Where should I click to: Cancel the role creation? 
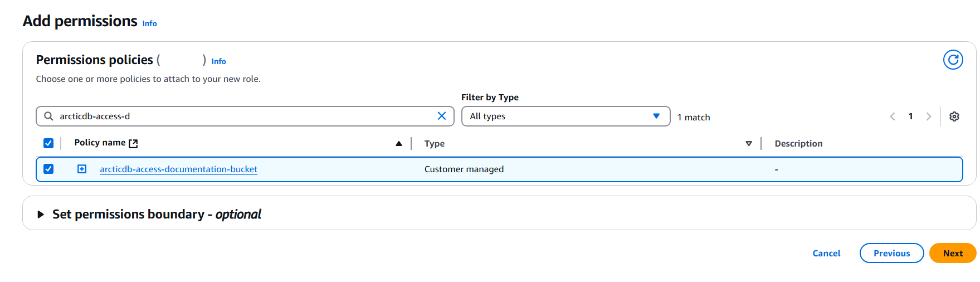pos(826,253)
